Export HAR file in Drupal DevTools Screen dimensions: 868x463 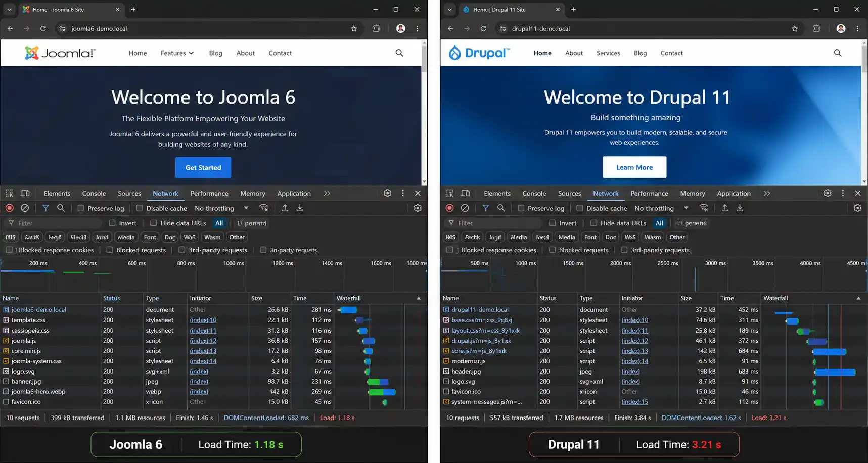coord(740,208)
